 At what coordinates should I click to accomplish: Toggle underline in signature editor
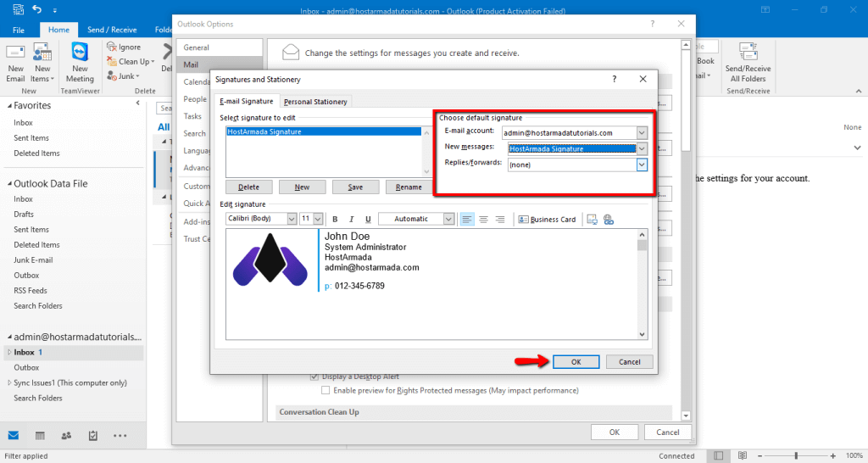click(368, 220)
